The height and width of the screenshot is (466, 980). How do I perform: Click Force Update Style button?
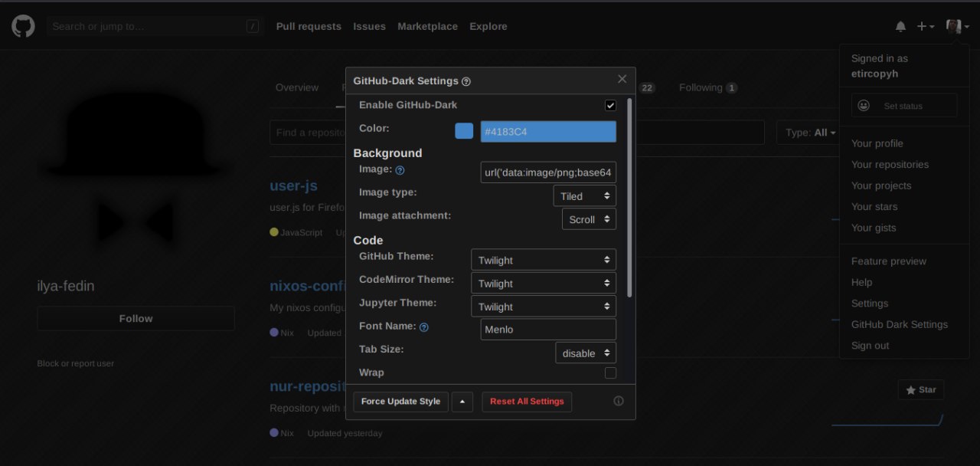[400, 402]
